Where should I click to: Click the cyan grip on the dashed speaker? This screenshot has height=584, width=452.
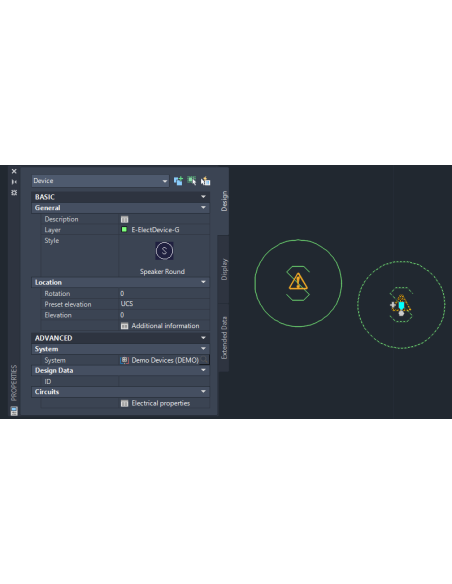401,306
